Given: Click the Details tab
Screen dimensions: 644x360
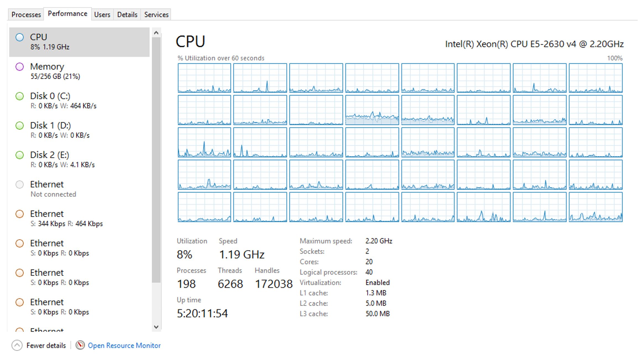Looking at the screenshot, I should tap(127, 14).
